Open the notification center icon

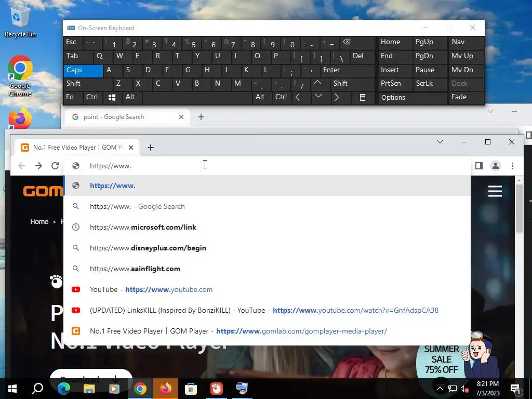point(515,389)
